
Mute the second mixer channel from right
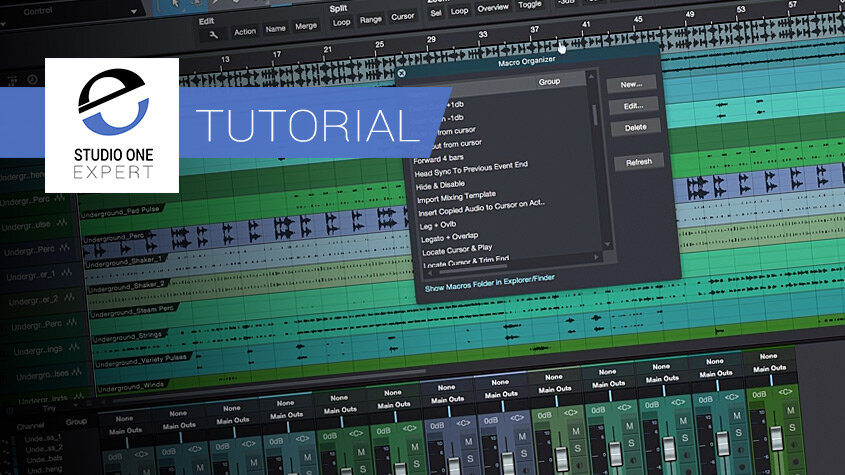(x=737, y=416)
